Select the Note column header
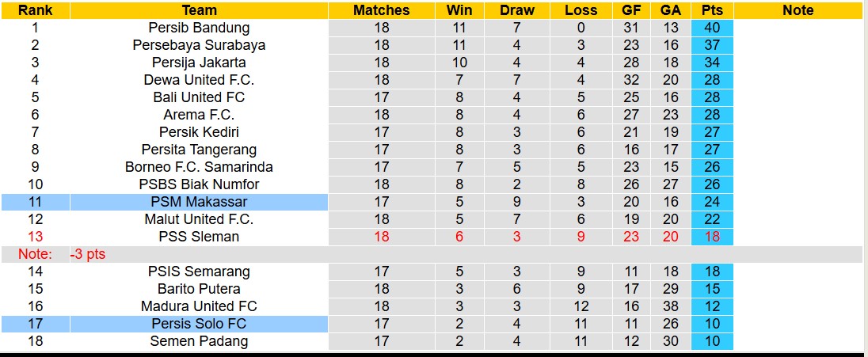 tap(798, 10)
